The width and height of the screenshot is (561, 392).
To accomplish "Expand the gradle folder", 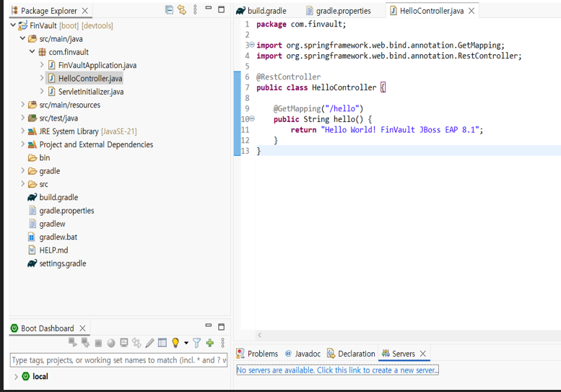I will [x=23, y=170].
